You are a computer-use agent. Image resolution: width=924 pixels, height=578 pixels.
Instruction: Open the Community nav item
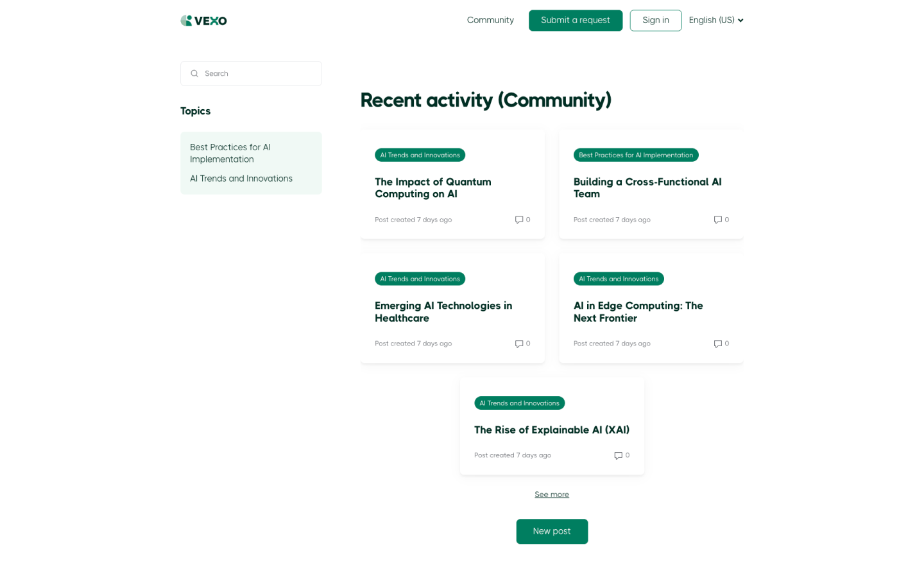pos(490,21)
